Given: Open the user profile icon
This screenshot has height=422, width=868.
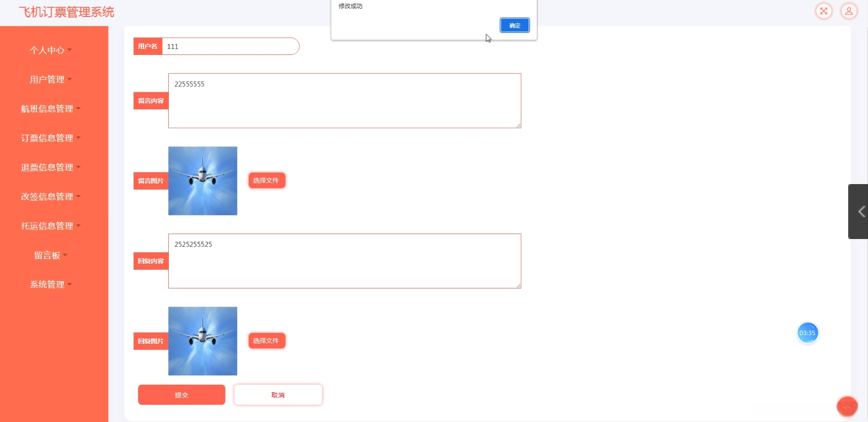Looking at the screenshot, I should 849,11.
